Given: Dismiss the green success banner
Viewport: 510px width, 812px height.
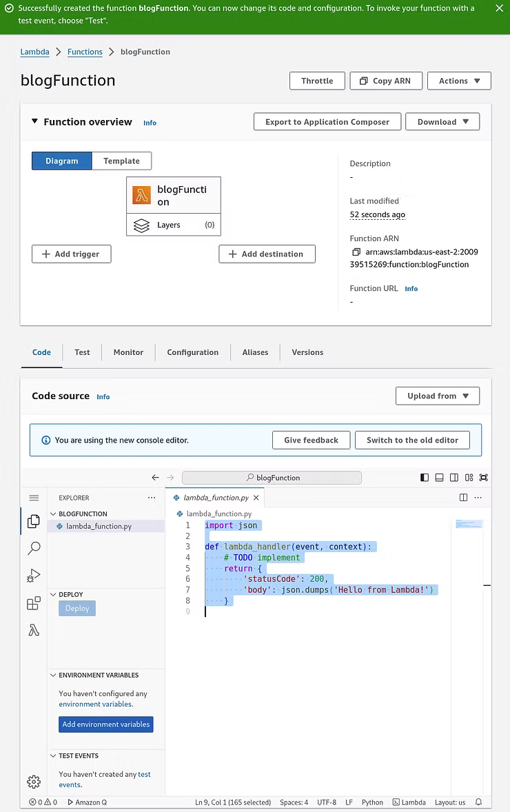Looking at the screenshot, I should coord(498,8).
